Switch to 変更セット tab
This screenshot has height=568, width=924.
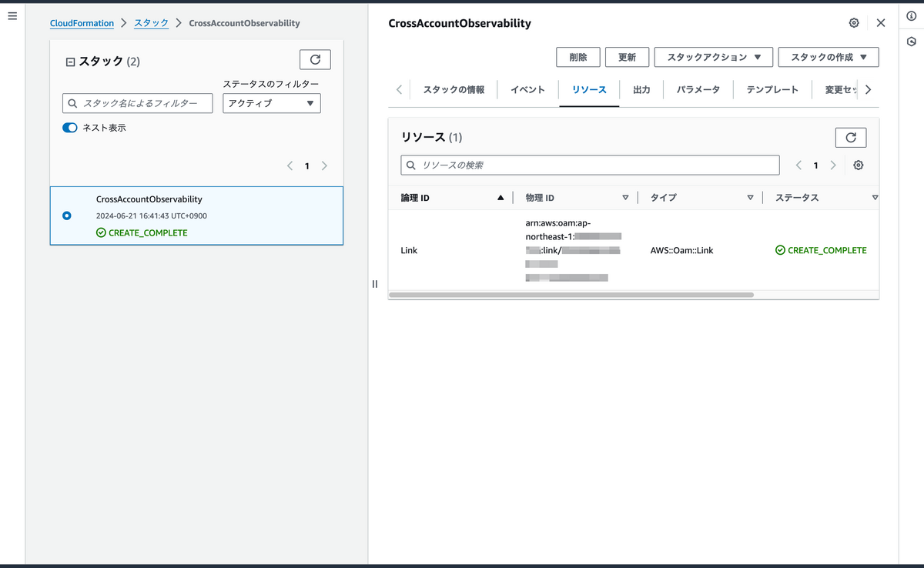click(841, 89)
